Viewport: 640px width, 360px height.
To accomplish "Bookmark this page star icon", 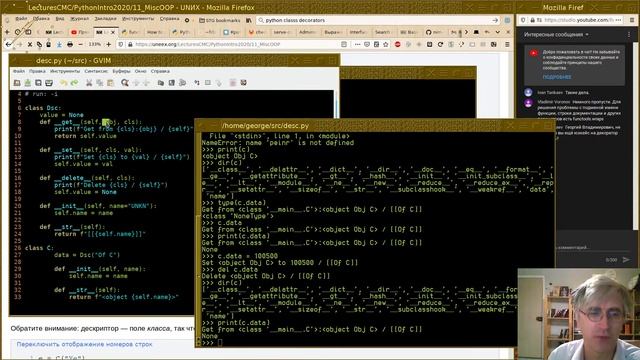I will [386, 44].
